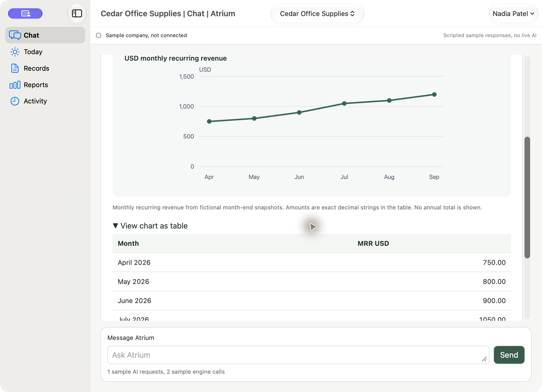
Task: Collapse the View chart as table disclosure
Action: pyautogui.click(x=150, y=226)
